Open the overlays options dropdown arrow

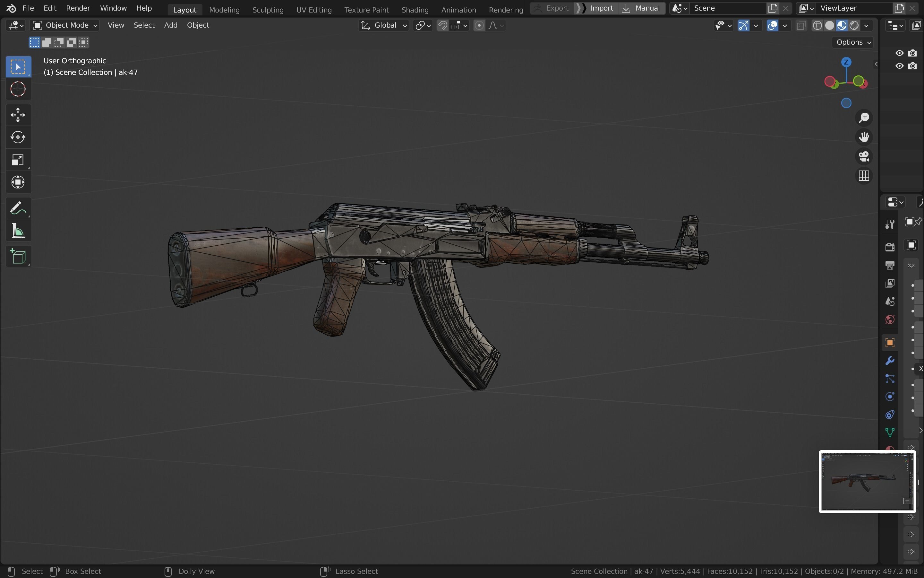coord(785,26)
